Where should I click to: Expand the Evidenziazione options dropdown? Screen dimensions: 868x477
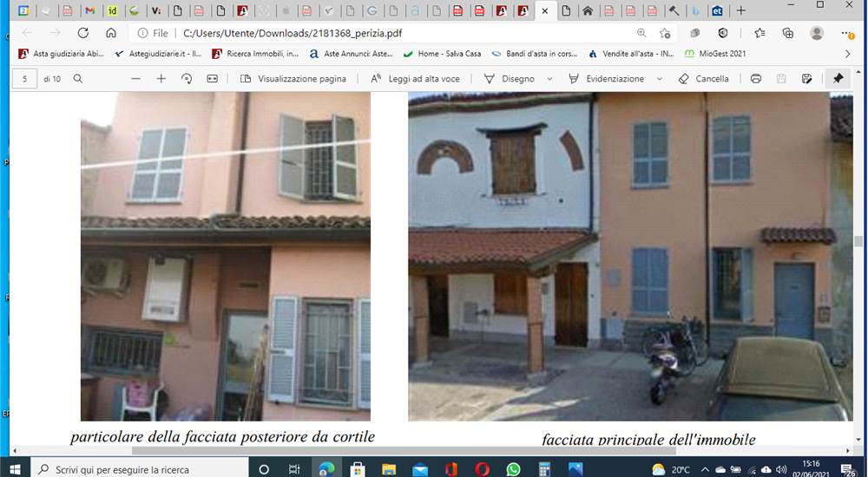[x=660, y=79]
